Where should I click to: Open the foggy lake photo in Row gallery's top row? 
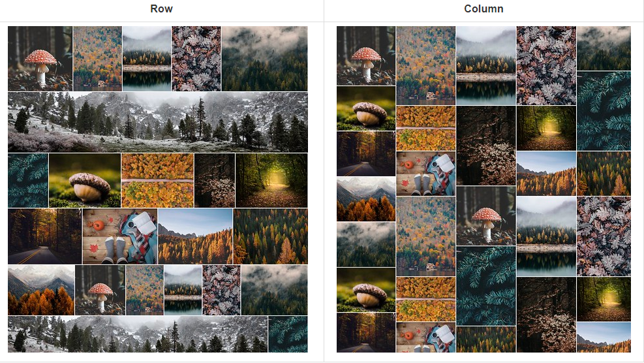tap(147, 58)
